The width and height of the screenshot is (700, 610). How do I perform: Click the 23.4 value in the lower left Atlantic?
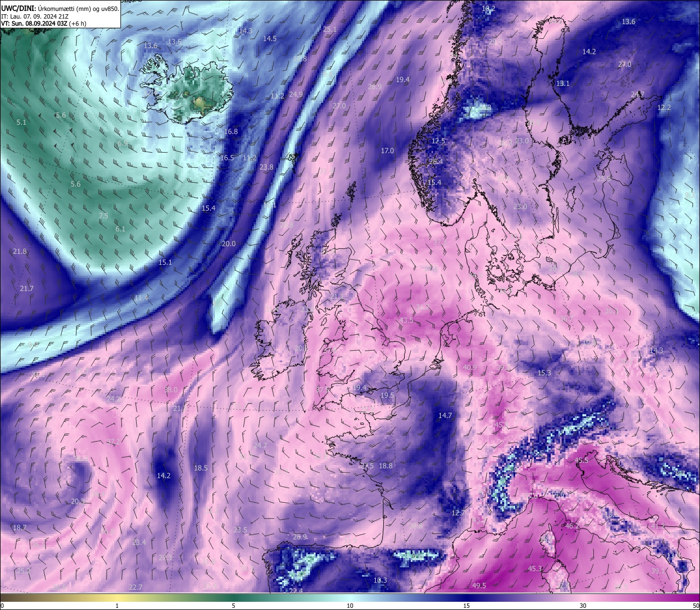139,542
